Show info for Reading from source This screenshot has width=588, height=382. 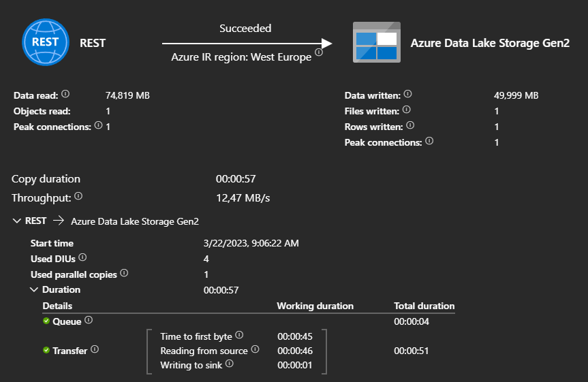coord(255,349)
